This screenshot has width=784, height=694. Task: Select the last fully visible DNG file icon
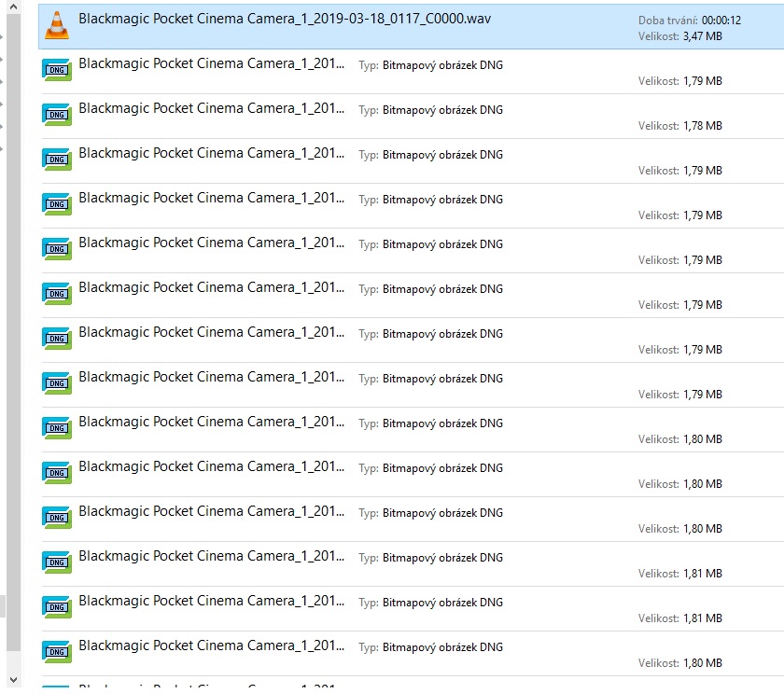pyautogui.click(x=57, y=652)
